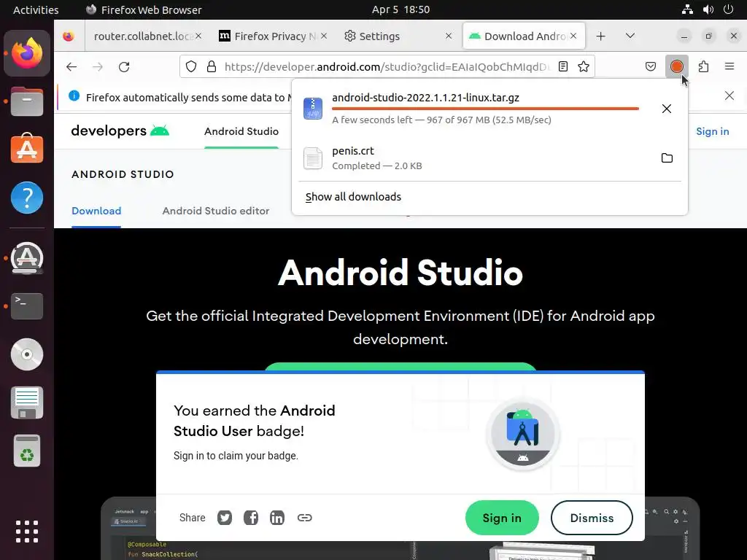Show penis.crt in its containing folder

point(667,158)
